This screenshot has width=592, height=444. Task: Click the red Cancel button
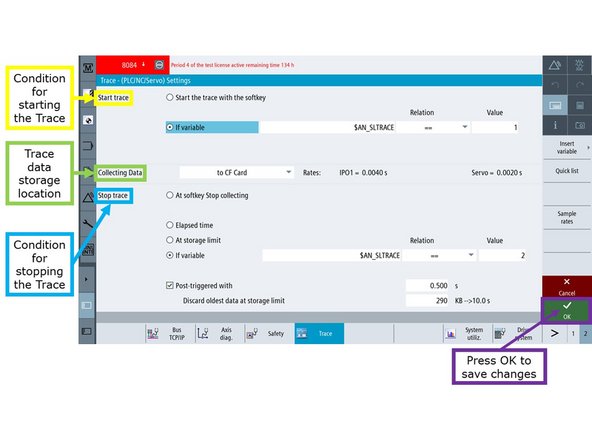coord(567,286)
